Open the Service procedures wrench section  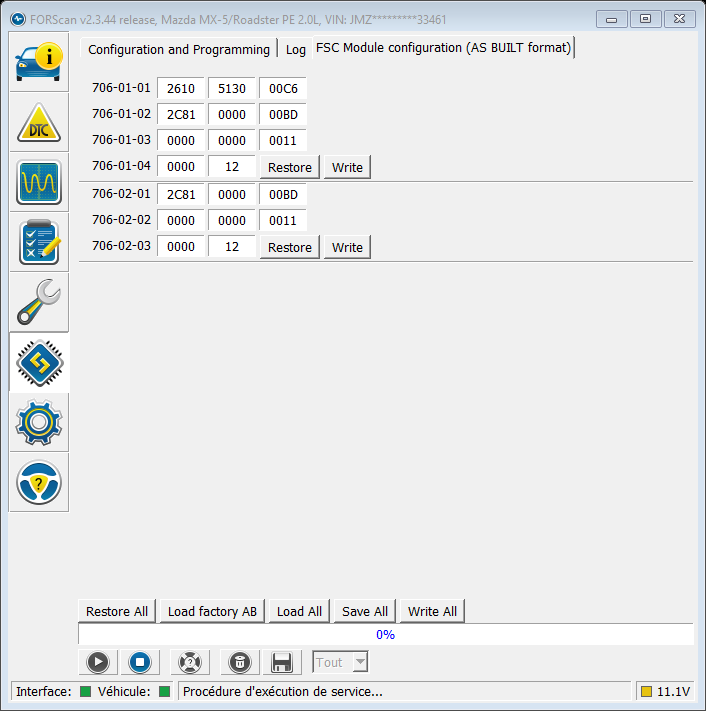pos(39,302)
